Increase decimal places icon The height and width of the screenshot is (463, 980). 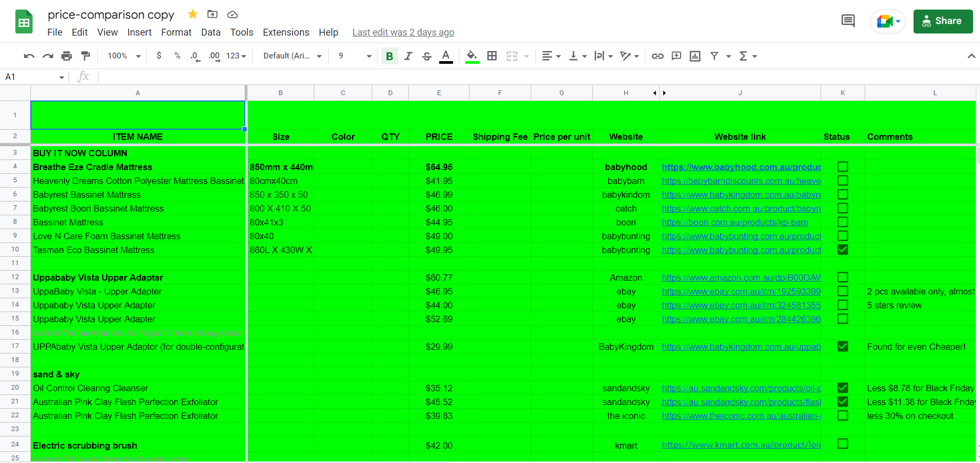[214, 56]
